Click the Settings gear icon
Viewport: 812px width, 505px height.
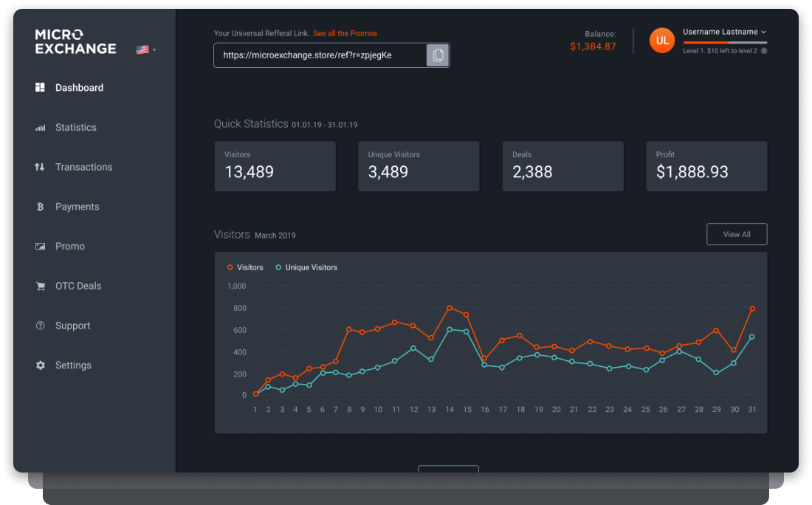pos(40,365)
